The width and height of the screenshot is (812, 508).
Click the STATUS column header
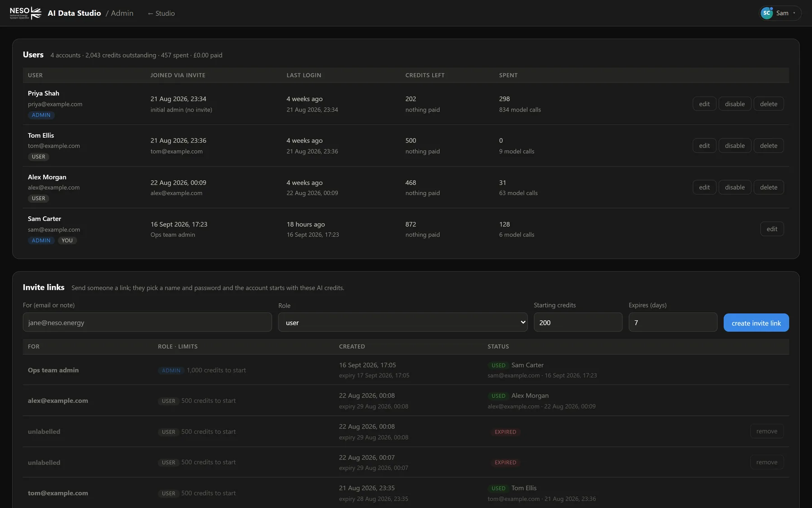[498, 347]
